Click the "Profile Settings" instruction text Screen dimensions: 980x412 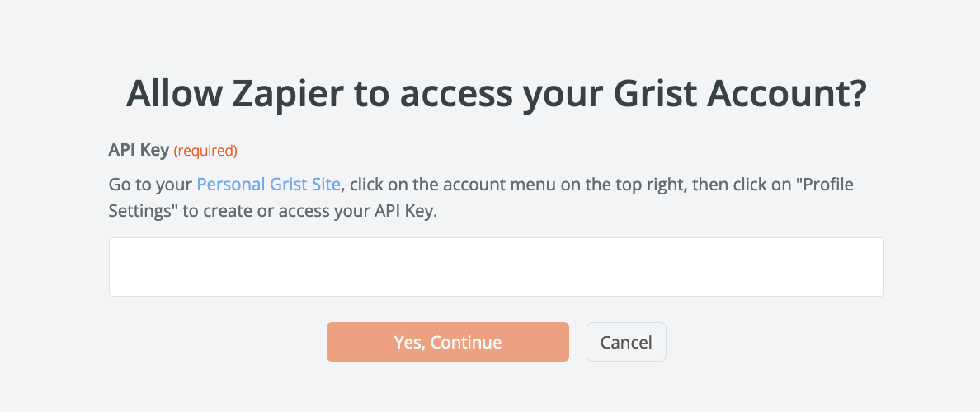(x=817, y=184)
